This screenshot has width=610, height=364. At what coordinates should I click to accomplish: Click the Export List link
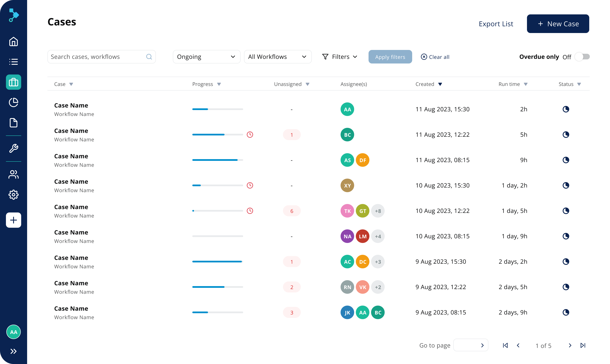[x=496, y=24]
